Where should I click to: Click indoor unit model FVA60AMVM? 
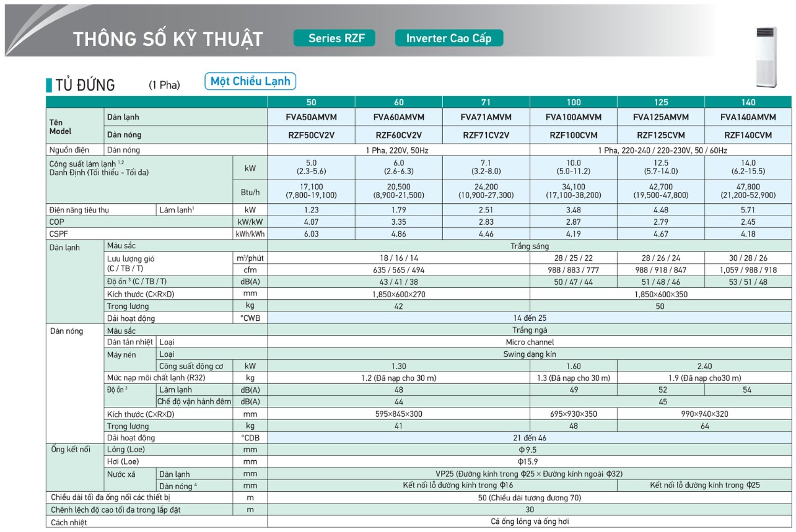[399, 117]
